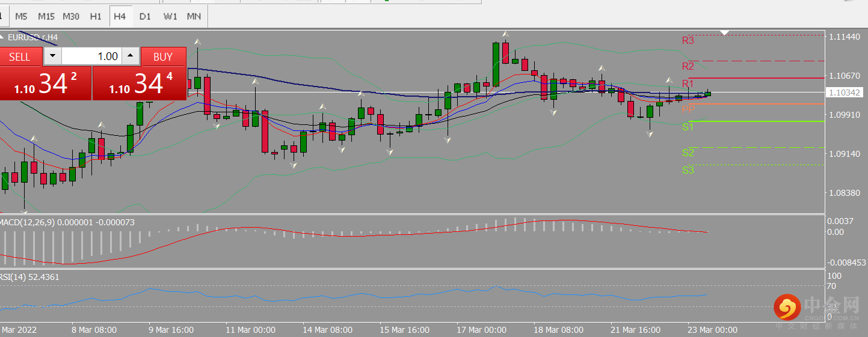The image size is (868, 337).
Task: Switch to D1 daily timeframe
Action: pyautogui.click(x=145, y=16)
